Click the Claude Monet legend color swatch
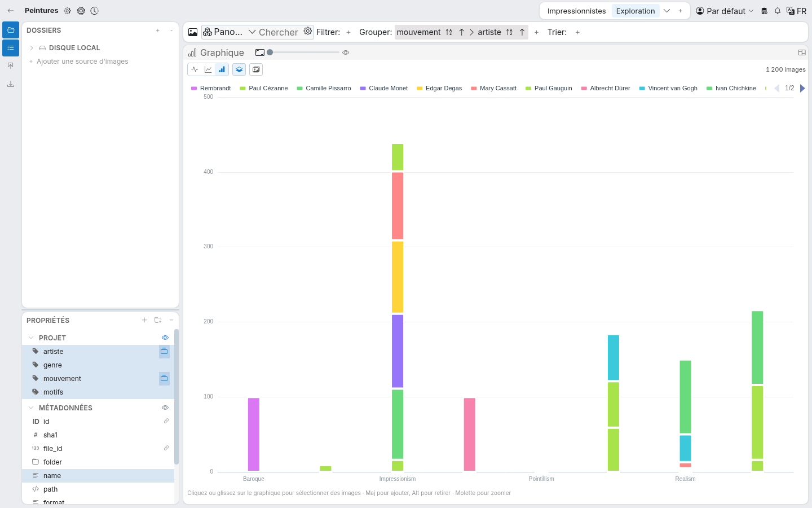 coord(363,89)
